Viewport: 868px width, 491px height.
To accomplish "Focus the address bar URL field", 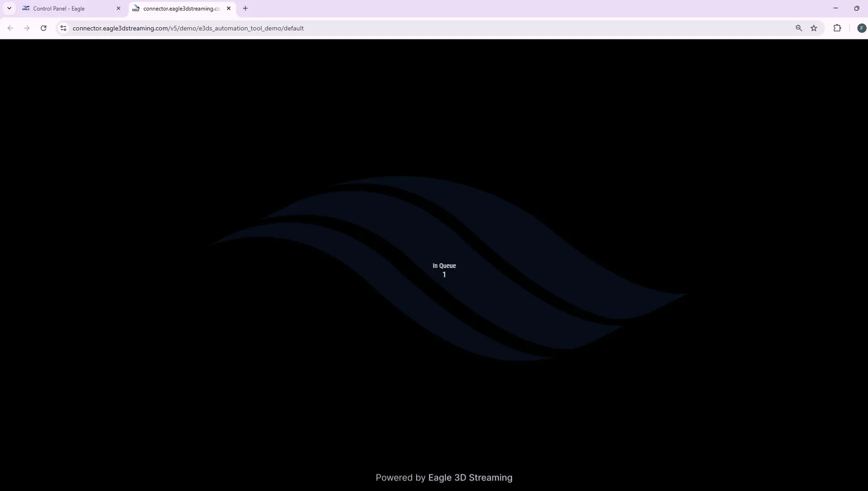I will tap(429, 28).
